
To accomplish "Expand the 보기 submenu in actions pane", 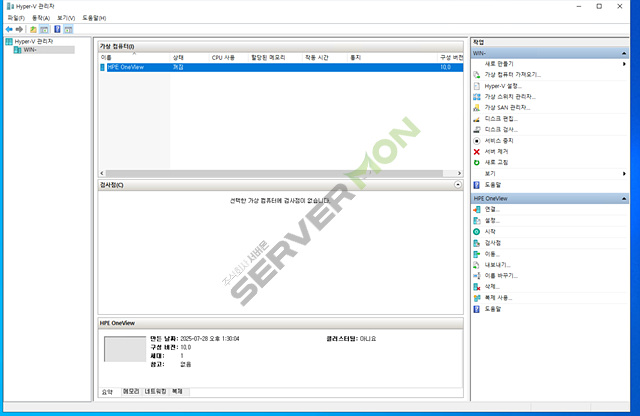I will pyautogui.click(x=624, y=174).
